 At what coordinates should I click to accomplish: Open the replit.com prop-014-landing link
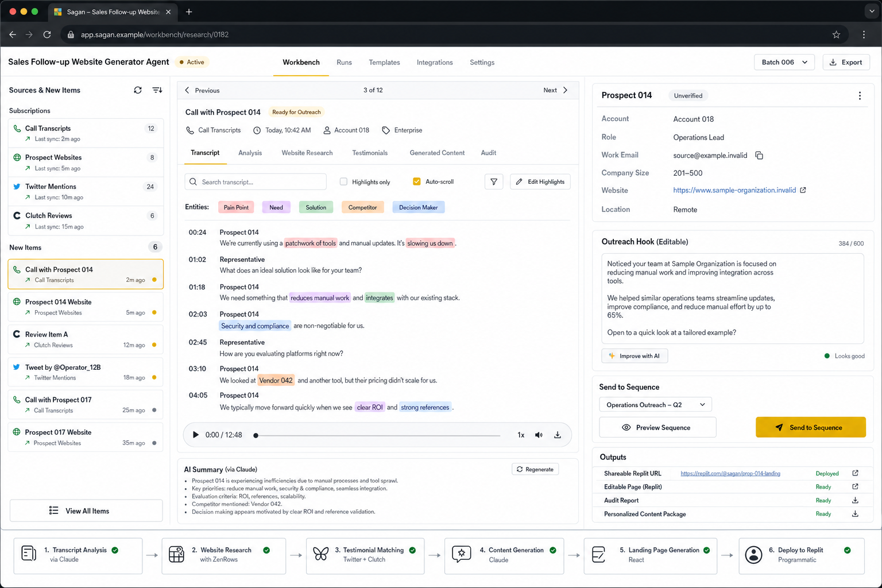[730, 474]
